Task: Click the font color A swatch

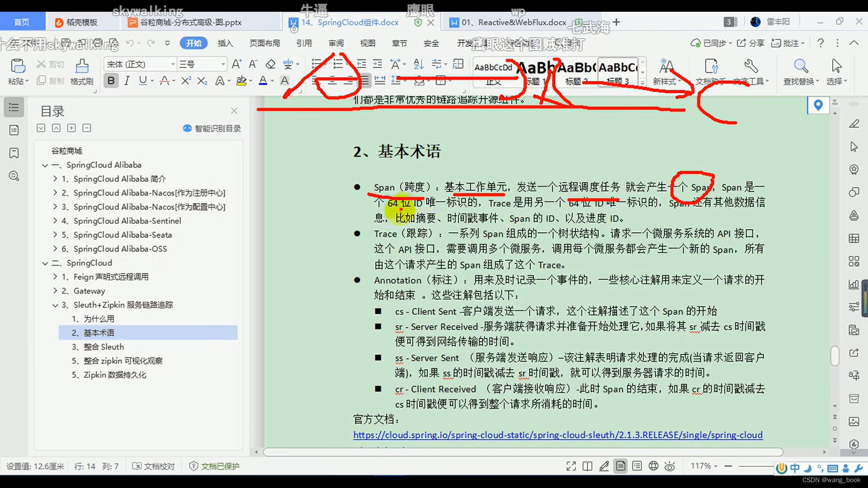Action: (263, 81)
